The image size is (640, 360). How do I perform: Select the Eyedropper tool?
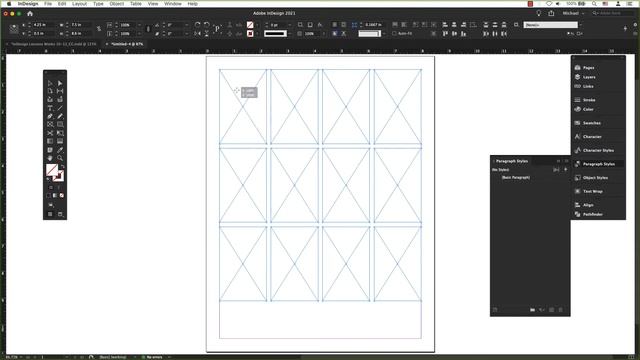tap(60, 150)
